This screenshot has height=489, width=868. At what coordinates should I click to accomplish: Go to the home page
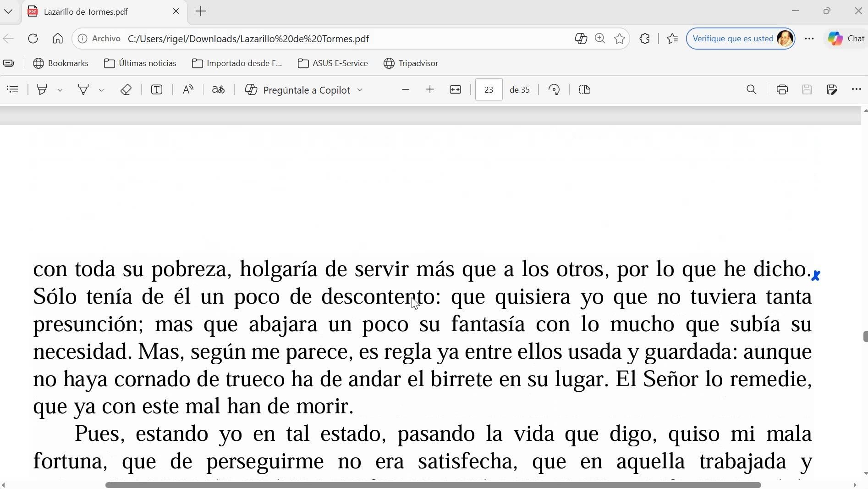click(x=58, y=39)
